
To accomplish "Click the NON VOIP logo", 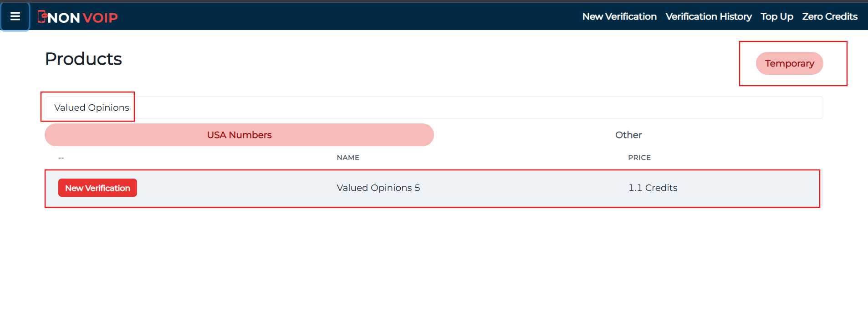I will (x=77, y=17).
